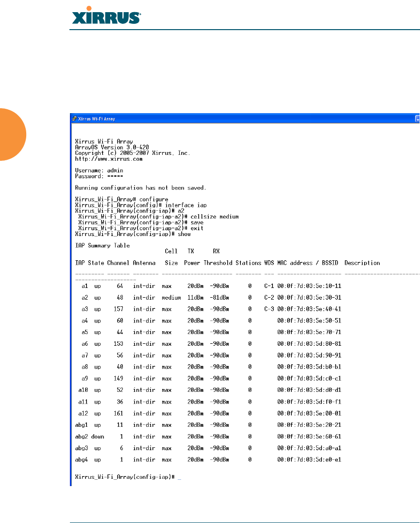Click the 'MAC address / BSSID' column header
This screenshot has height=523, width=420.
tap(307, 263)
